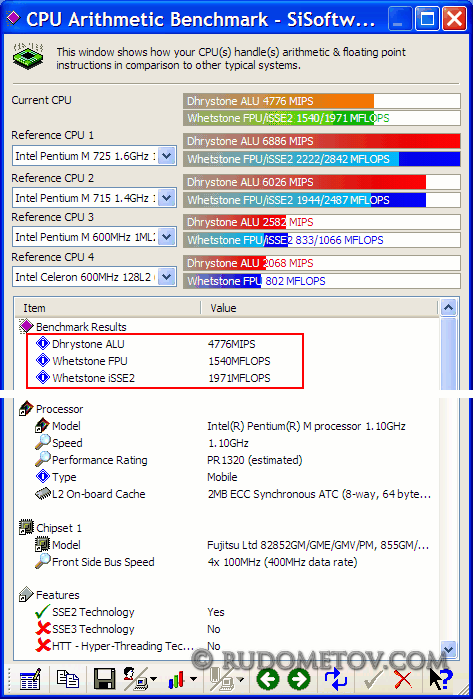Image resolution: width=475 pixels, height=700 pixels.
Task: Click the Reference CPU 4 Dhrystone bar
Action: (x=322, y=263)
